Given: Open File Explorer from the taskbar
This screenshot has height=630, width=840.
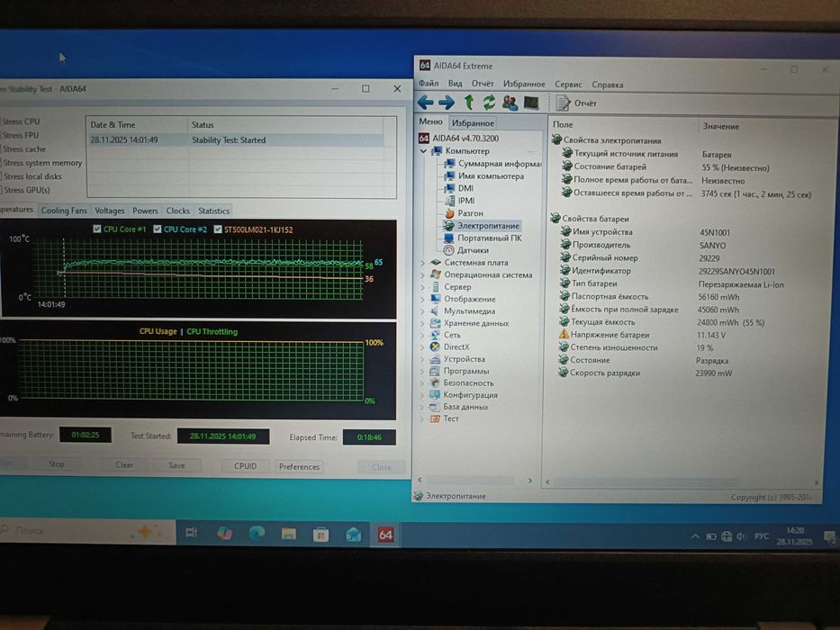Looking at the screenshot, I should (x=289, y=534).
